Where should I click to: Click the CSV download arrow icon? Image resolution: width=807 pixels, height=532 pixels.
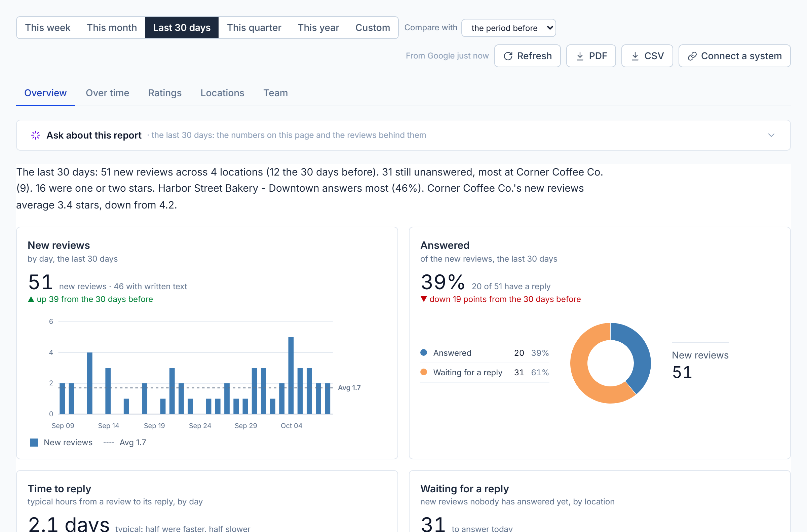pos(635,56)
